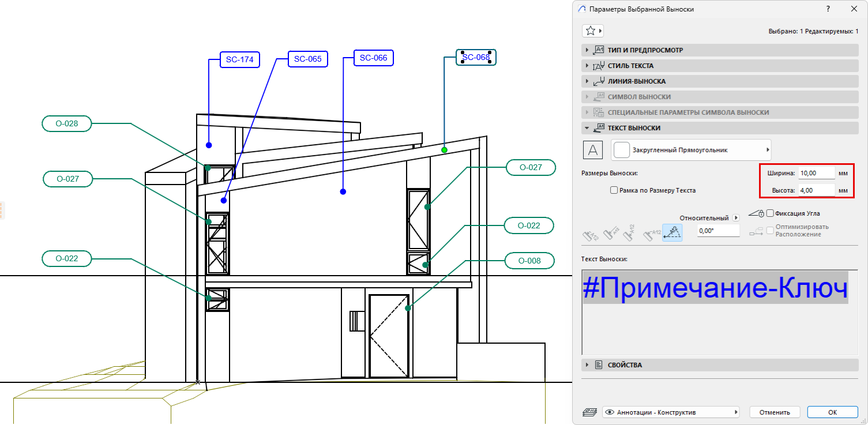The height and width of the screenshot is (425, 868).
Task: Click the eye icon in layer selector
Action: tap(609, 412)
